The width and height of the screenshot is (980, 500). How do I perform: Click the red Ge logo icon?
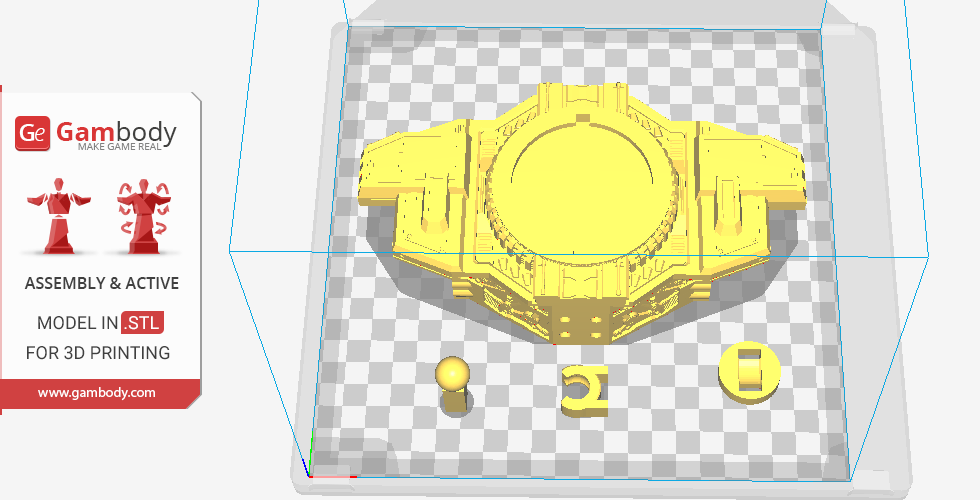[x=32, y=134]
